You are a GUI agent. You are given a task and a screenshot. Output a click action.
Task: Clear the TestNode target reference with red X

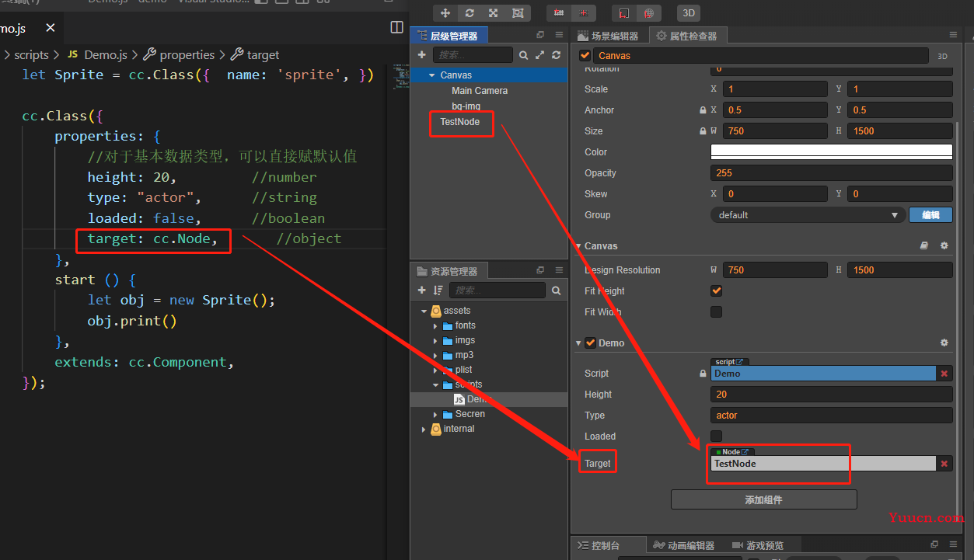point(944,464)
